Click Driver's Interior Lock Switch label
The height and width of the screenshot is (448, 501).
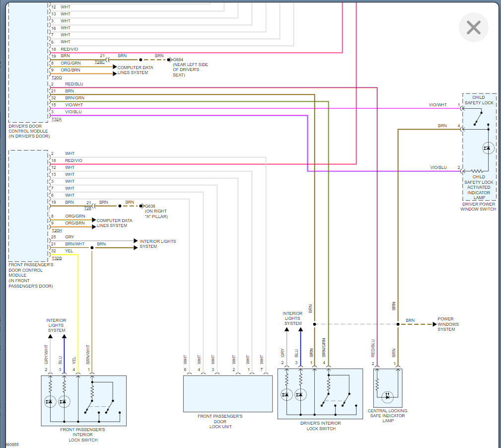320,426
